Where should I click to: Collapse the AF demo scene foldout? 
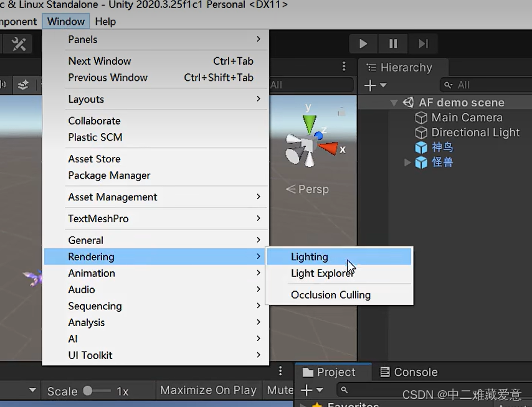pos(394,102)
